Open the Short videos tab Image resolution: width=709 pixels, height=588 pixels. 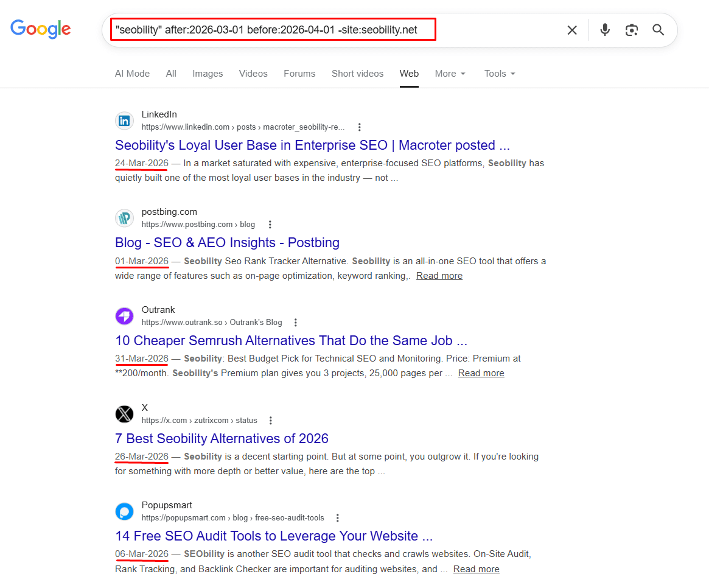coord(357,74)
